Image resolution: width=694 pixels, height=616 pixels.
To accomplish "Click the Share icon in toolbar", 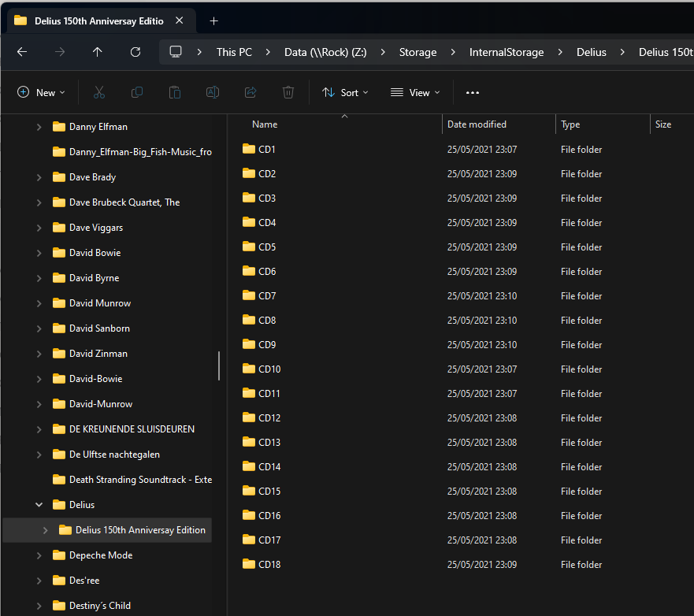I will pyautogui.click(x=251, y=92).
